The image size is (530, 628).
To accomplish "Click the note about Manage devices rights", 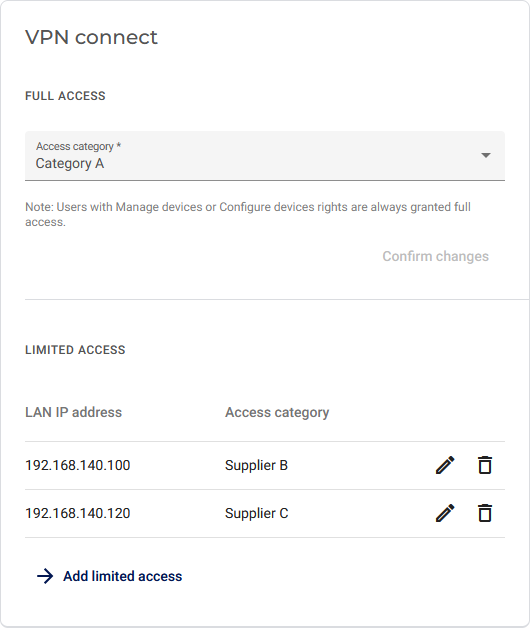I will click(x=248, y=214).
